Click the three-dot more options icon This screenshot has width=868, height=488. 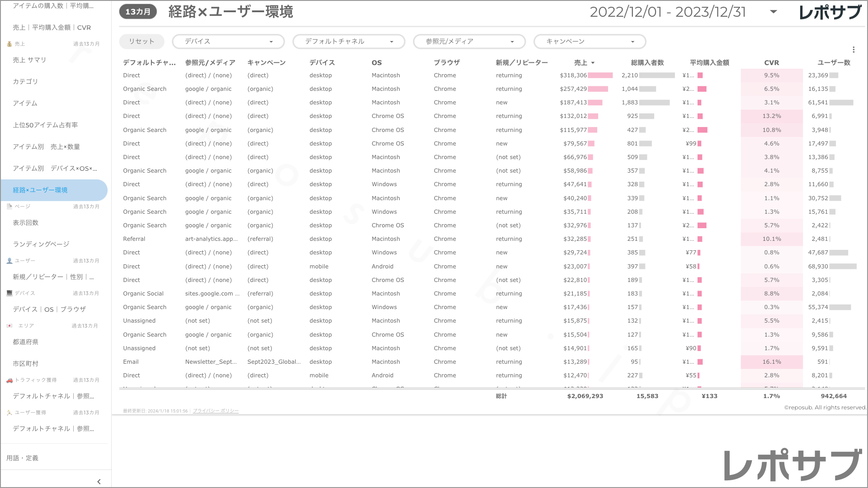[x=853, y=50]
